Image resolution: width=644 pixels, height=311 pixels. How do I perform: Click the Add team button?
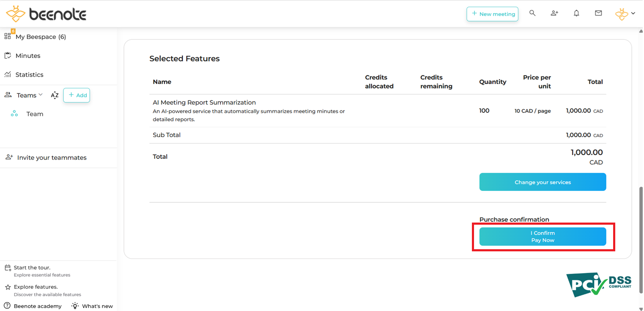pyautogui.click(x=77, y=95)
